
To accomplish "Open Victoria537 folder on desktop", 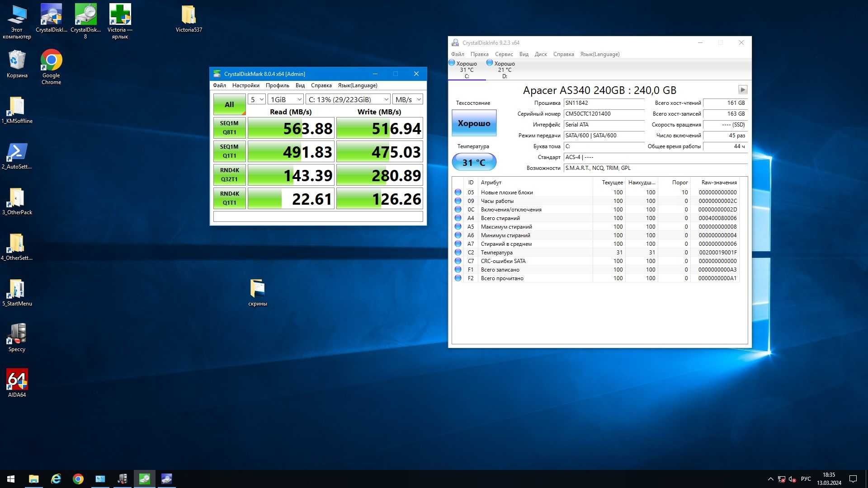I will (189, 19).
